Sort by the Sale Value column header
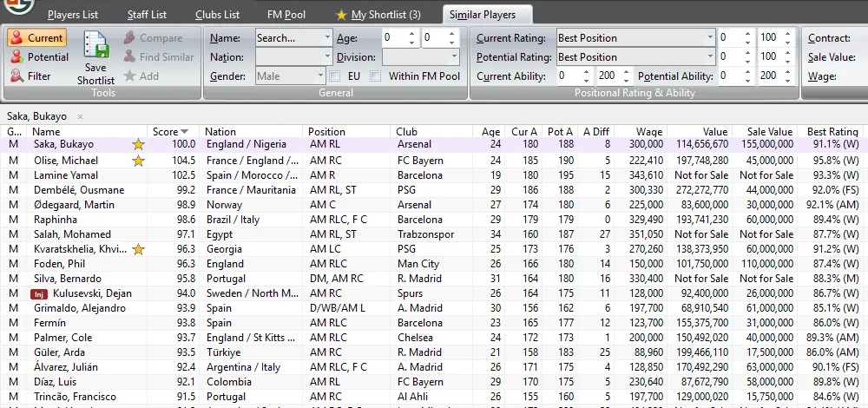The width and height of the screenshot is (868, 408). [765, 132]
